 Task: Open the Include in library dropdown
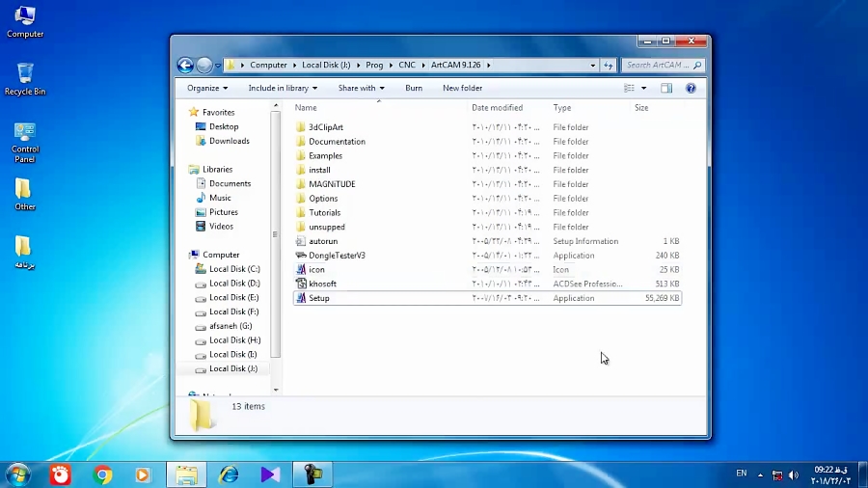(283, 88)
